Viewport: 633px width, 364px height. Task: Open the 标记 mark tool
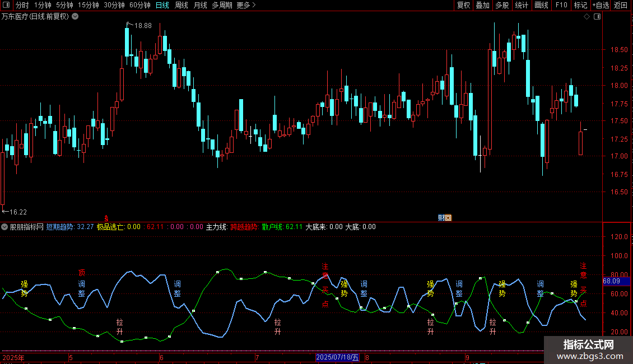(x=580, y=6)
